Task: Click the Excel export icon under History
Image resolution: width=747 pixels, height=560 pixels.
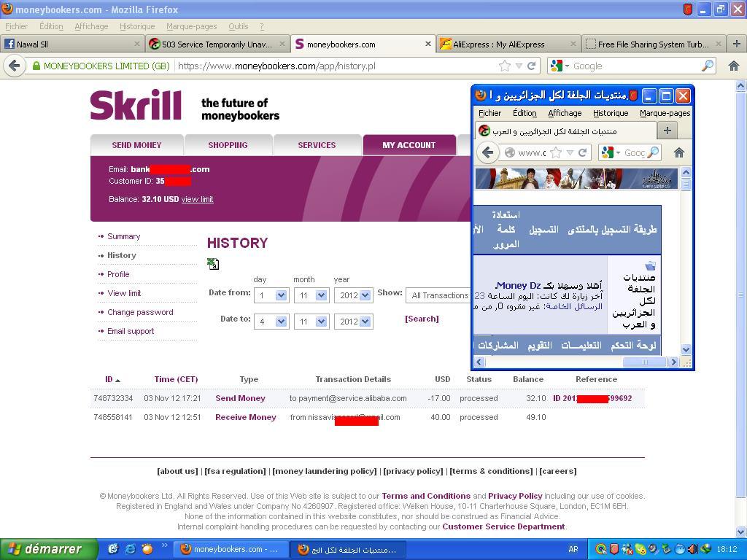Action: pyautogui.click(x=213, y=264)
